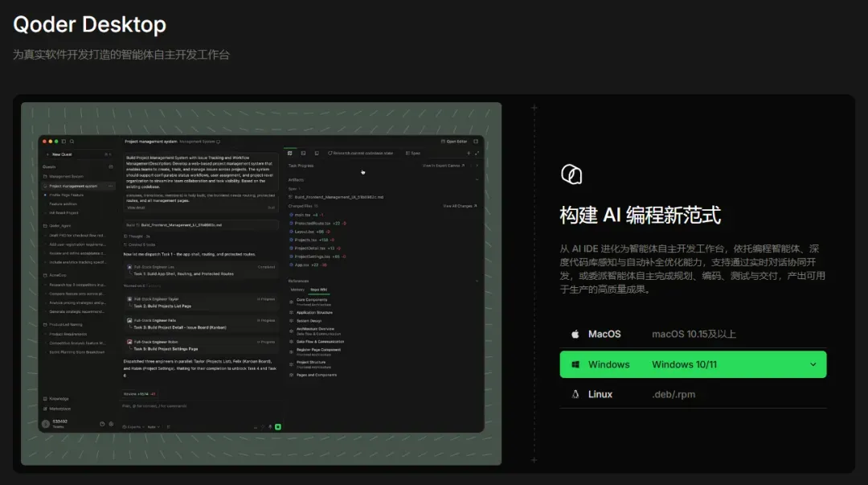Click the chat input field in preview
Image resolution: width=868 pixels, height=485 pixels.
202,406
